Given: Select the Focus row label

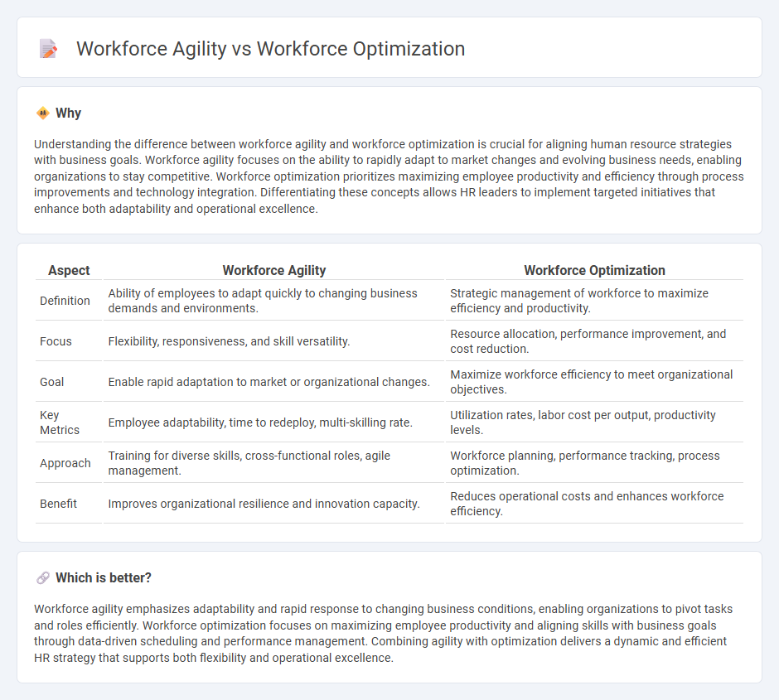Looking at the screenshot, I should 56,341.
